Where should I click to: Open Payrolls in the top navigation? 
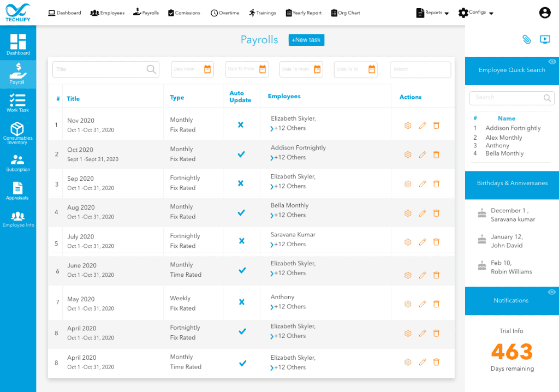(146, 13)
